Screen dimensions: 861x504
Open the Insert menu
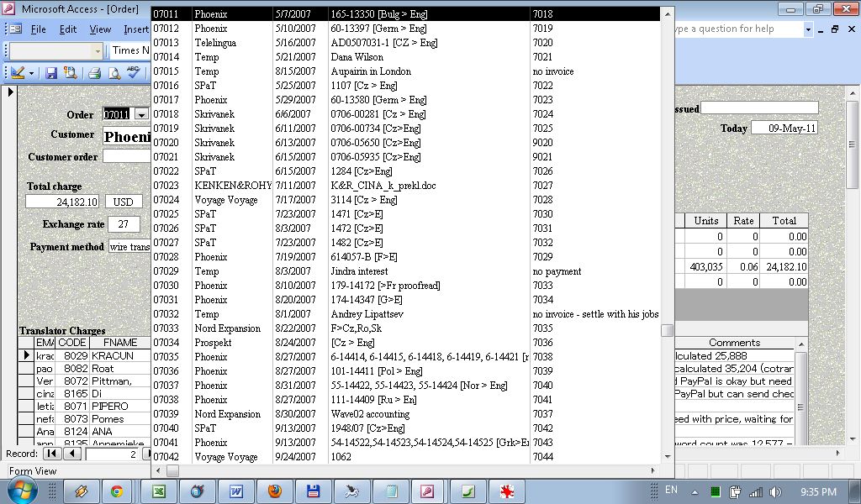pos(136,29)
